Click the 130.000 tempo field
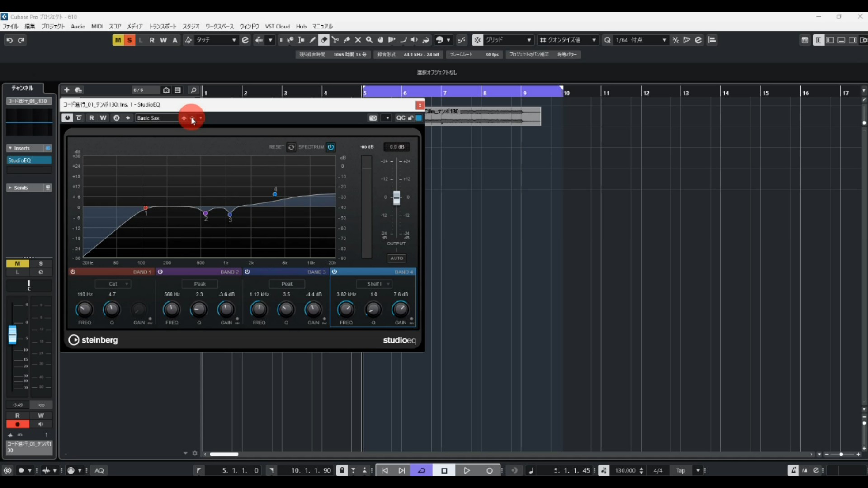The image size is (868, 488). [625, 470]
